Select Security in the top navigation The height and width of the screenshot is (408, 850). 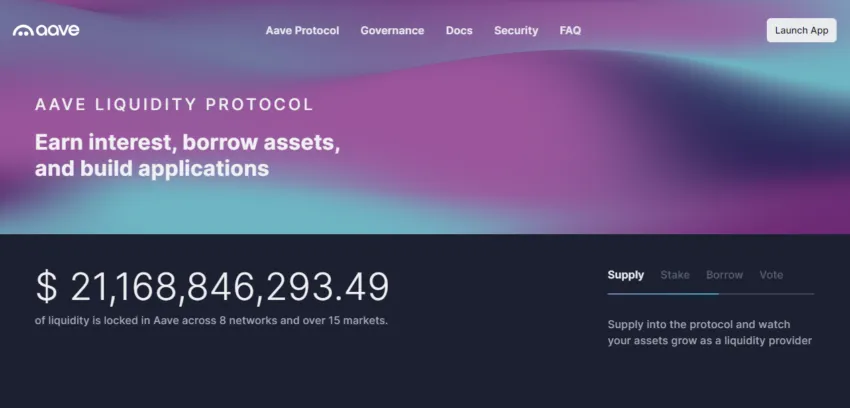516,31
